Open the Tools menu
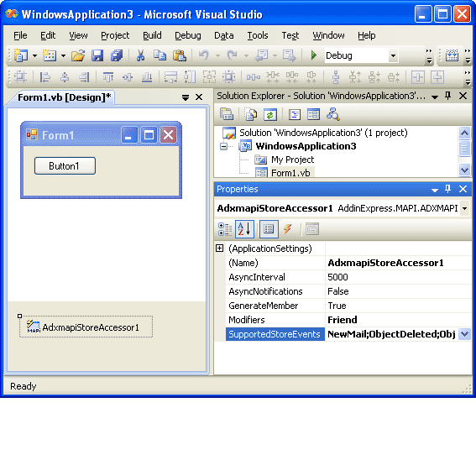The width and height of the screenshot is (476, 476). pos(258,35)
